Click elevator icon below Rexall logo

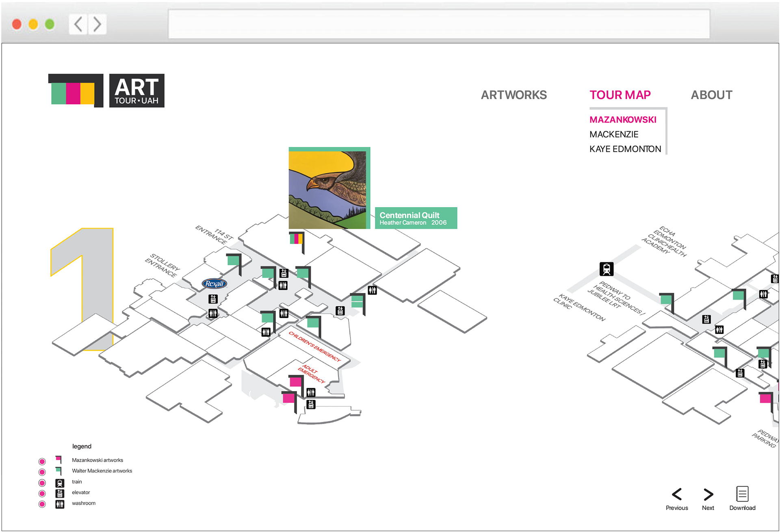(213, 299)
